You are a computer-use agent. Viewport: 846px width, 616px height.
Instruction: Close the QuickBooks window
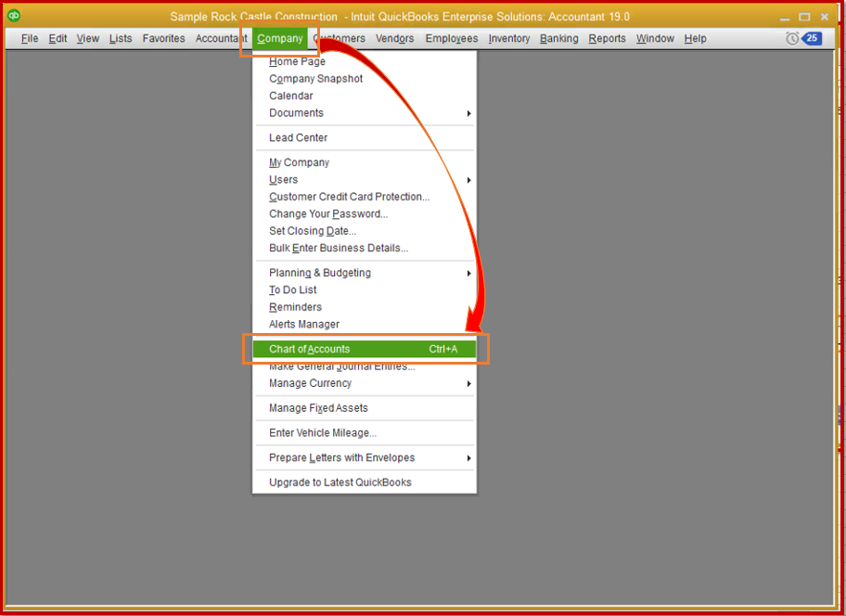tap(825, 17)
